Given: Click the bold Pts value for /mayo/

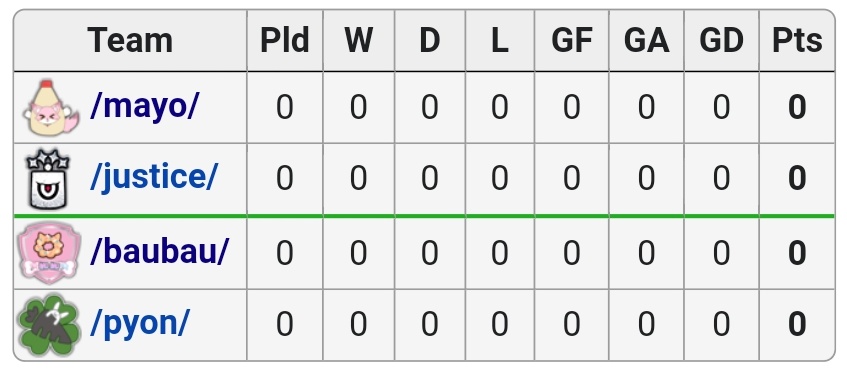Looking at the screenshot, I should point(797,107).
